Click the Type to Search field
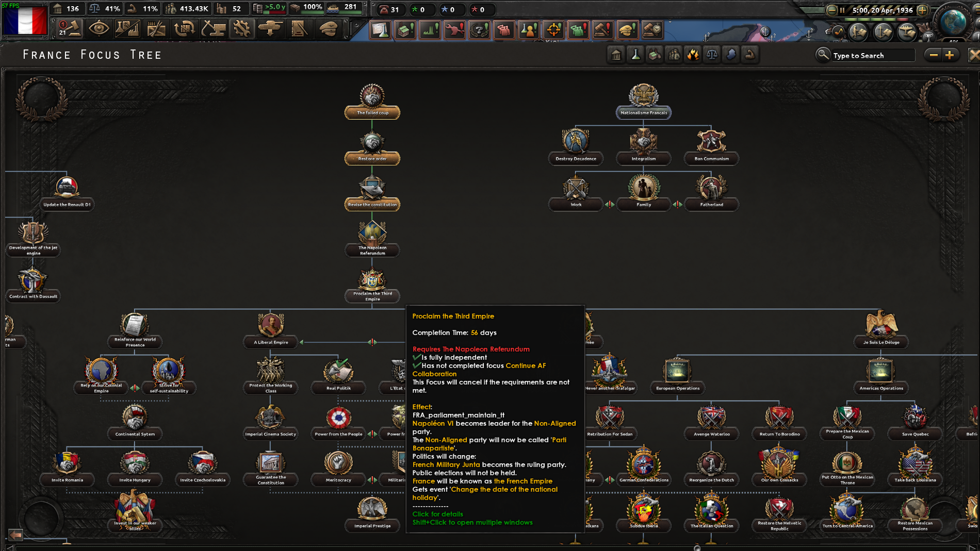The image size is (980, 551). click(x=873, y=55)
